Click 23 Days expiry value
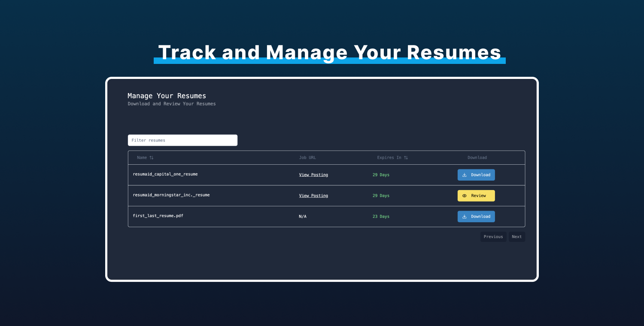The height and width of the screenshot is (326, 644). [381, 217]
